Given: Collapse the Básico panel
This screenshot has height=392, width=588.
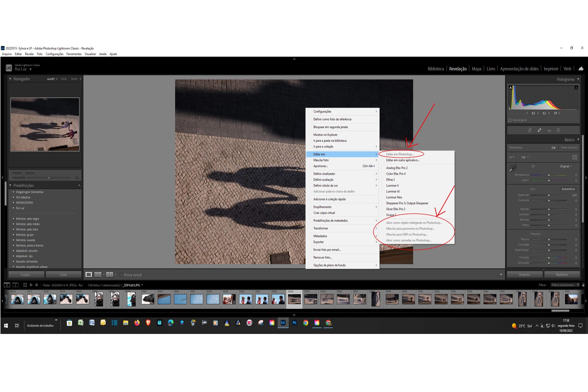Looking at the screenshot, I should coord(578,140).
